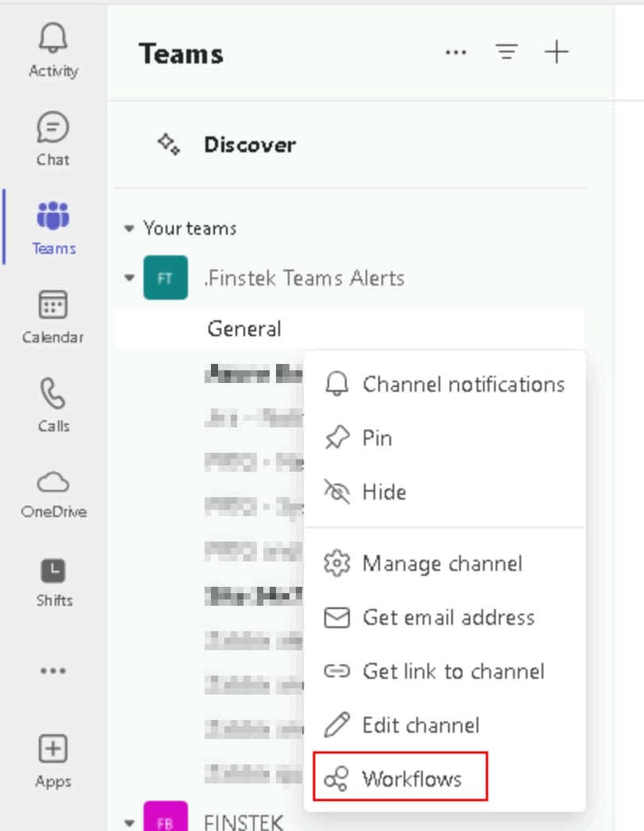The height and width of the screenshot is (831, 644).
Task: Click the plus icon to create or join team
Action: 557,52
